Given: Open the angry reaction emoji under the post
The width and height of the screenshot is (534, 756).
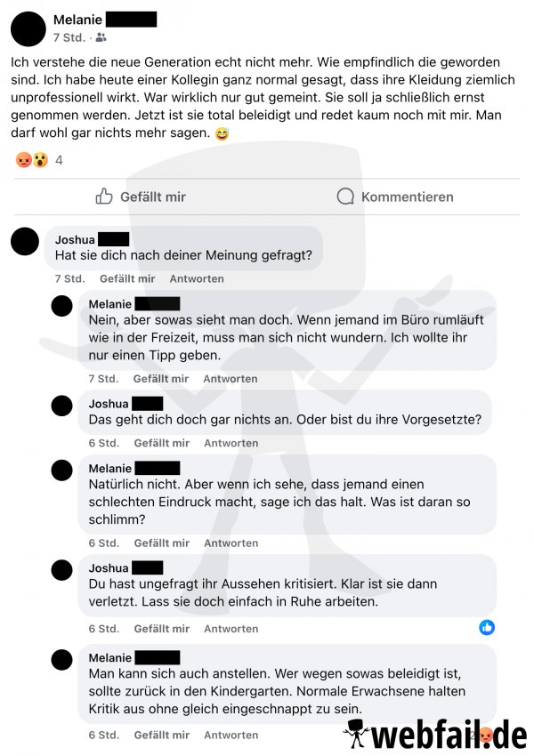Looking at the screenshot, I should point(24,159).
